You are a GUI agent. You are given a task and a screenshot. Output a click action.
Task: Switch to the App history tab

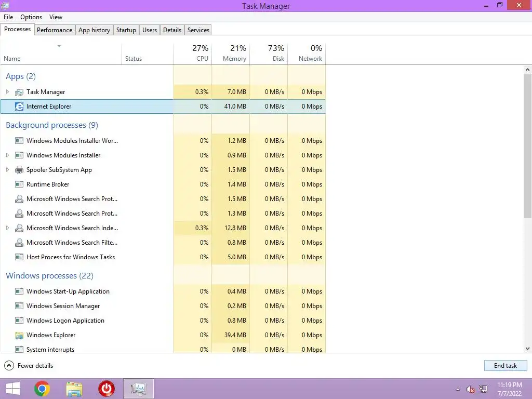pyautogui.click(x=95, y=30)
